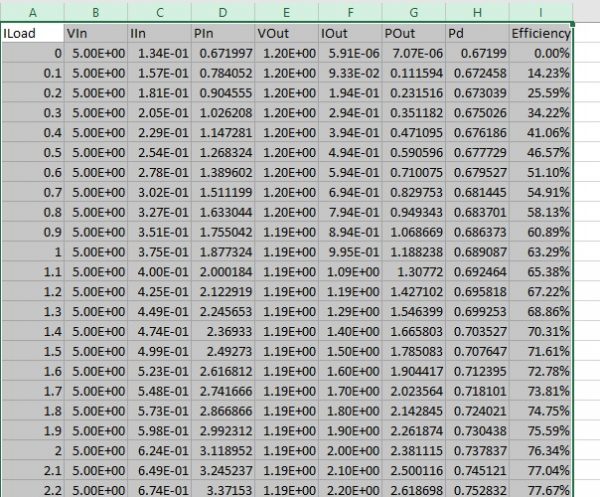Click the Pd header cell

pos(475,33)
